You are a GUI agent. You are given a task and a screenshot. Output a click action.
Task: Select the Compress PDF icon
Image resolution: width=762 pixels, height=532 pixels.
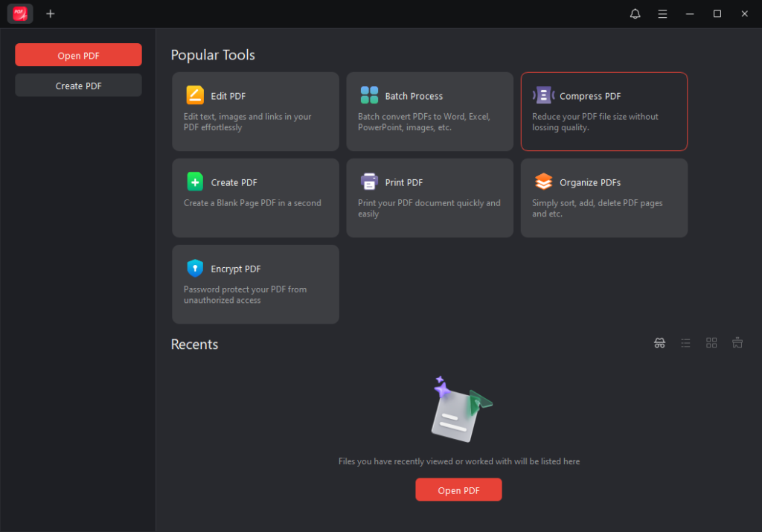coord(543,95)
